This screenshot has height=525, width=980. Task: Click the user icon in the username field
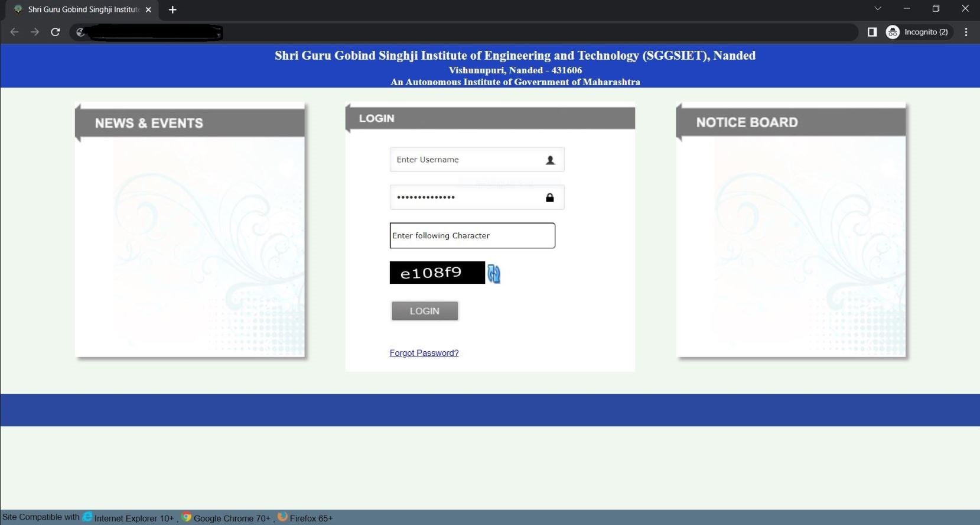click(550, 160)
